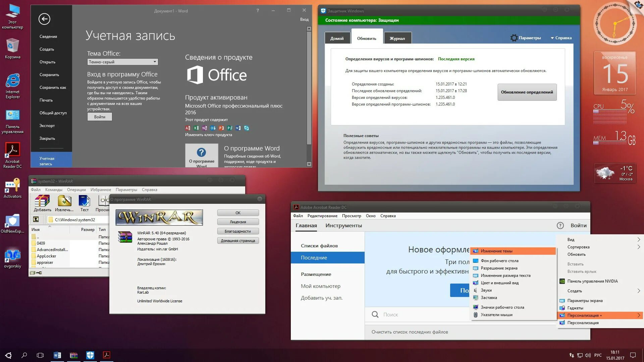Image resolution: width=644 pixels, height=362 pixels.
Task: Open the OldNewExplorer desktop shortcut
Action: pos(12,223)
